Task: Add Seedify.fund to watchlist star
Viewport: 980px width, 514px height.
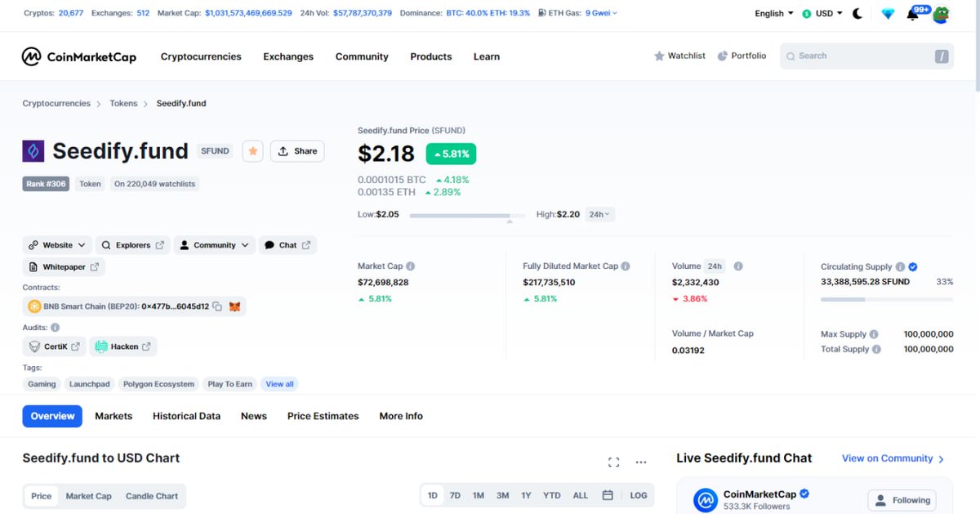Action: click(x=253, y=151)
